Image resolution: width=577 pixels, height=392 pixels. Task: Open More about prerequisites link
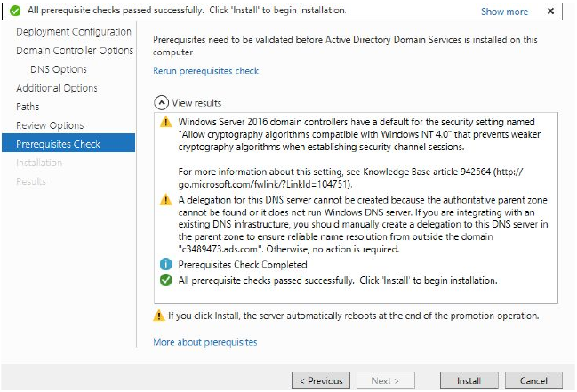204,342
